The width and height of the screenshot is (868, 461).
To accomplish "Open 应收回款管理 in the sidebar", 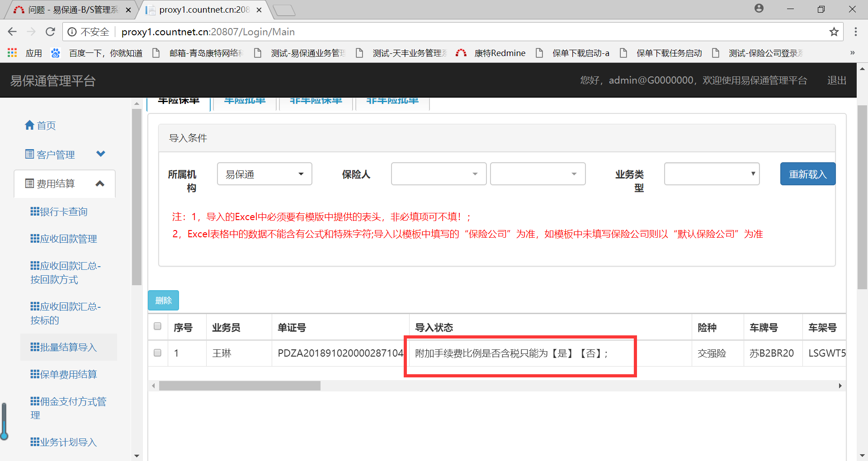I will tap(64, 239).
